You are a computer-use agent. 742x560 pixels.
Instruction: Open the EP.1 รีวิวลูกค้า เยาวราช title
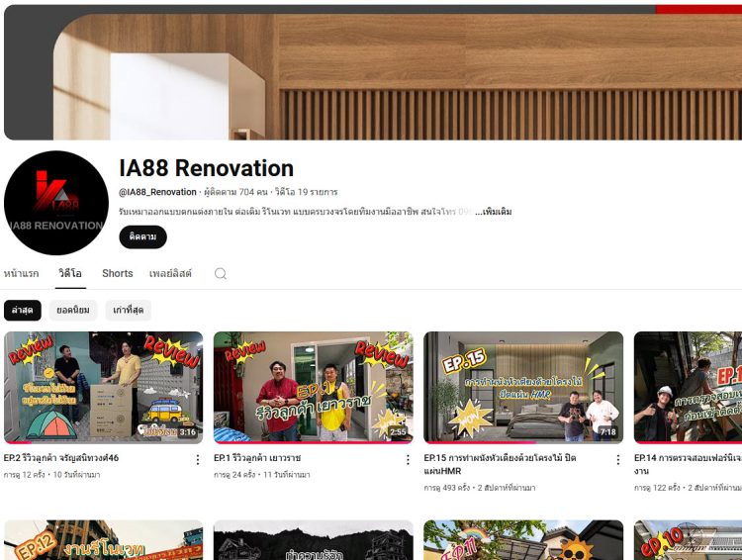[x=257, y=458]
